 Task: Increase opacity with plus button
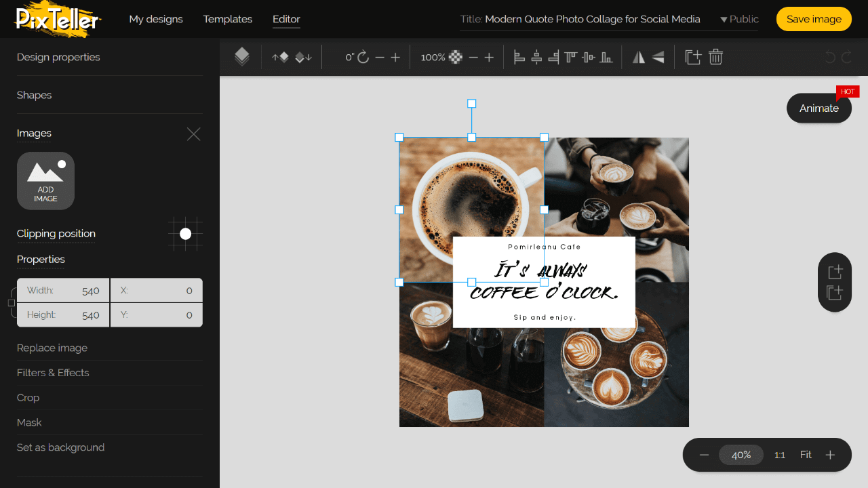(489, 58)
